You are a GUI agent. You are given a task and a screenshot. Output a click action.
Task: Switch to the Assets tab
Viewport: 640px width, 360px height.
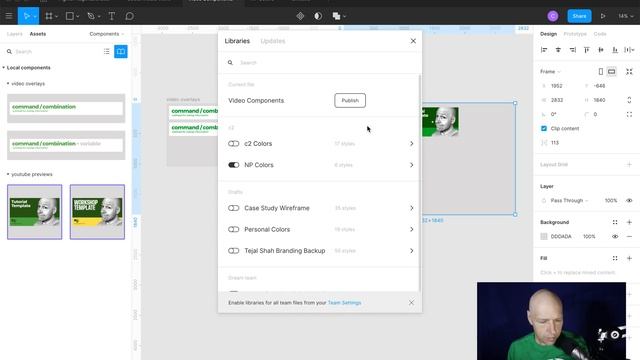pos(38,34)
